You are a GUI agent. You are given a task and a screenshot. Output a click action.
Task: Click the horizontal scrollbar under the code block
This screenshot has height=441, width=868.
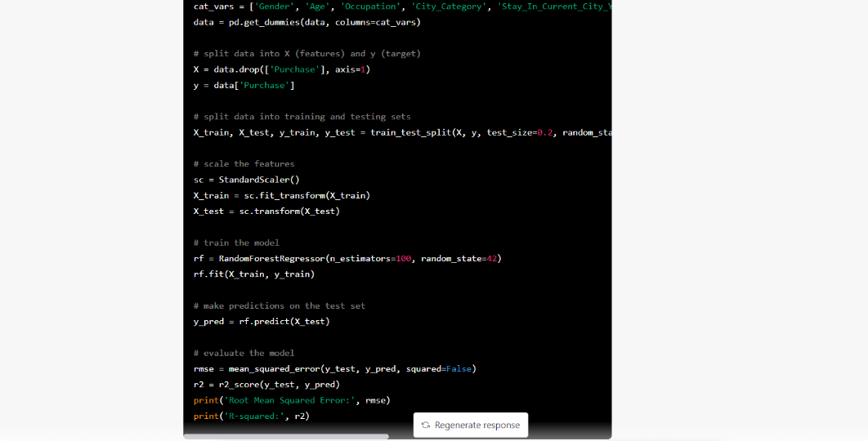pos(286,437)
